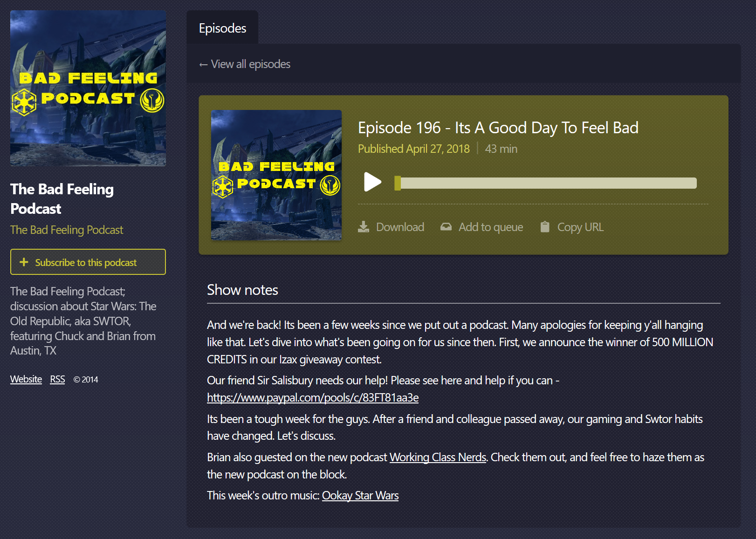Open the Episodes tab
The width and height of the screenshot is (756, 539).
point(222,28)
